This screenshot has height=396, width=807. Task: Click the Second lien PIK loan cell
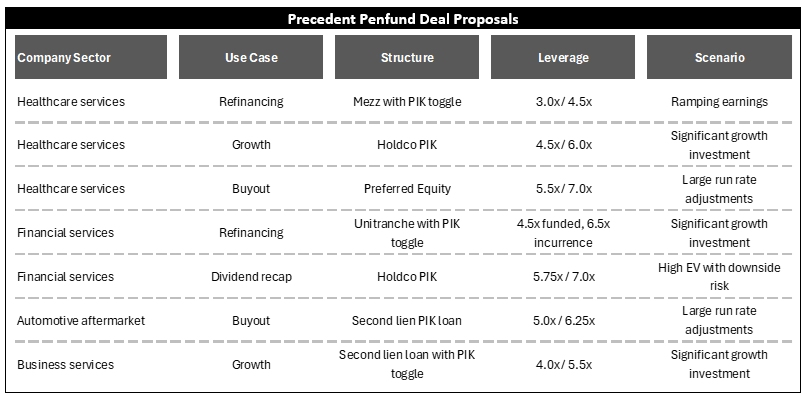pyautogui.click(x=407, y=321)
